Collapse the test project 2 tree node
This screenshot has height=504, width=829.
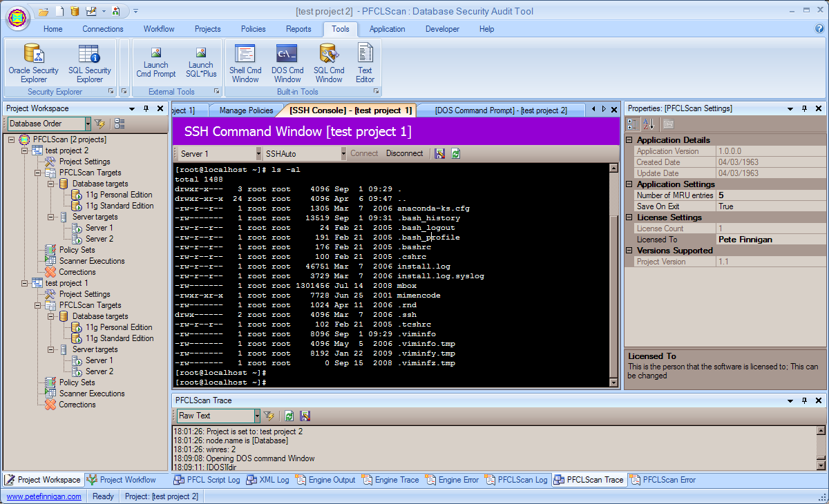pyautogui.click(x=26, y=151)
